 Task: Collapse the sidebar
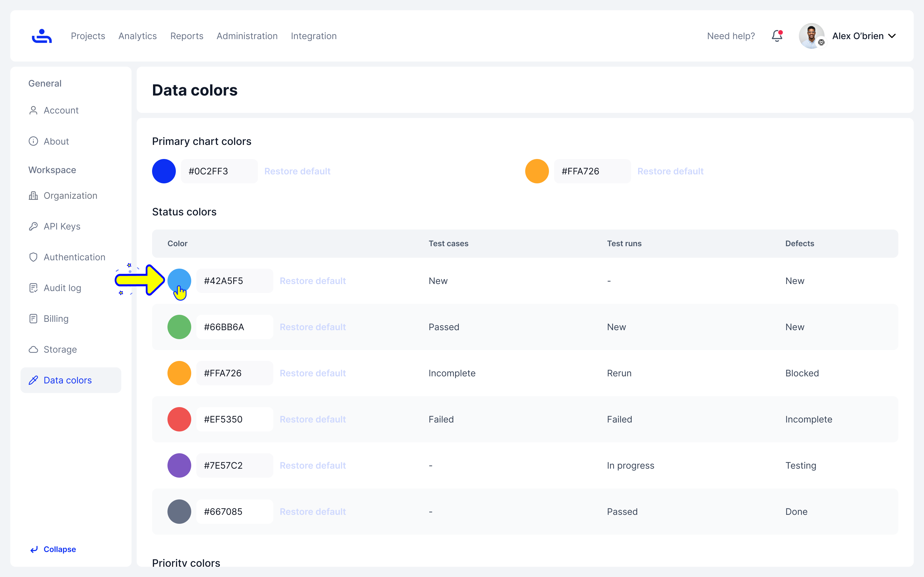coord(53,549)
